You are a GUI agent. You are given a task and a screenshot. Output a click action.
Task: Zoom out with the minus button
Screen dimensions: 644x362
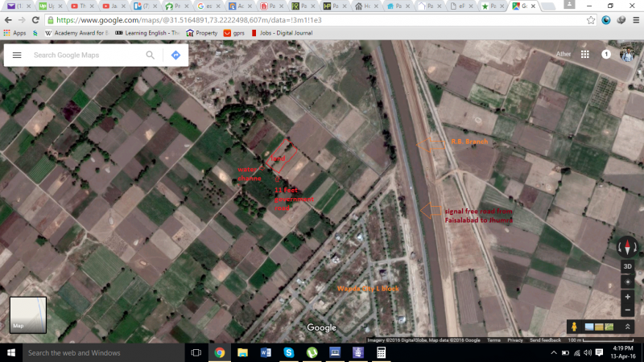(x=627, y=310)
